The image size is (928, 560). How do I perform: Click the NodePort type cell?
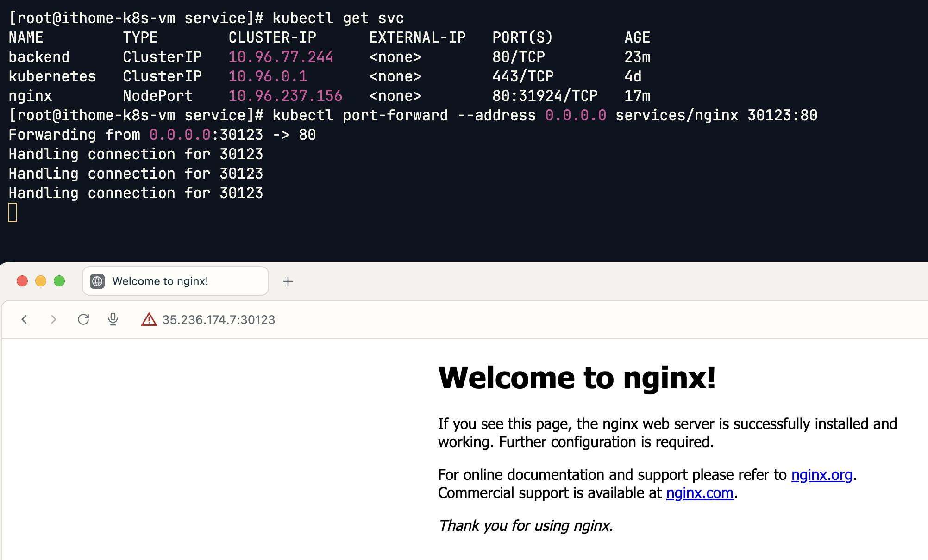158,96
